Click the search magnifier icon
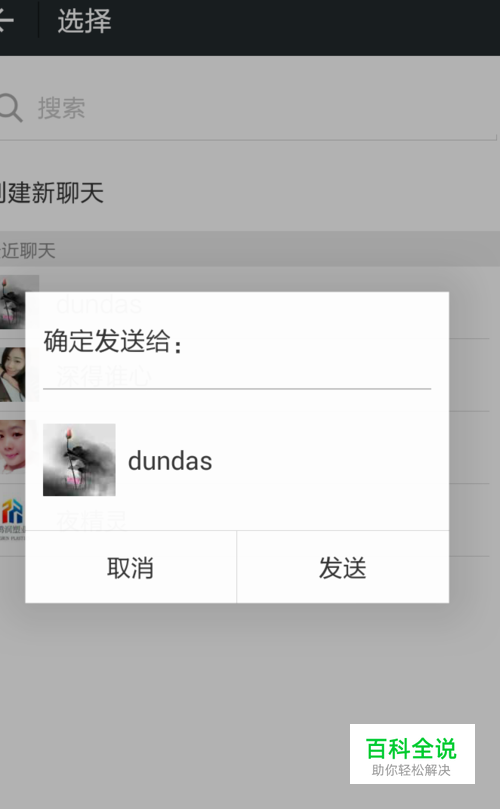 (x=10, y=108)
